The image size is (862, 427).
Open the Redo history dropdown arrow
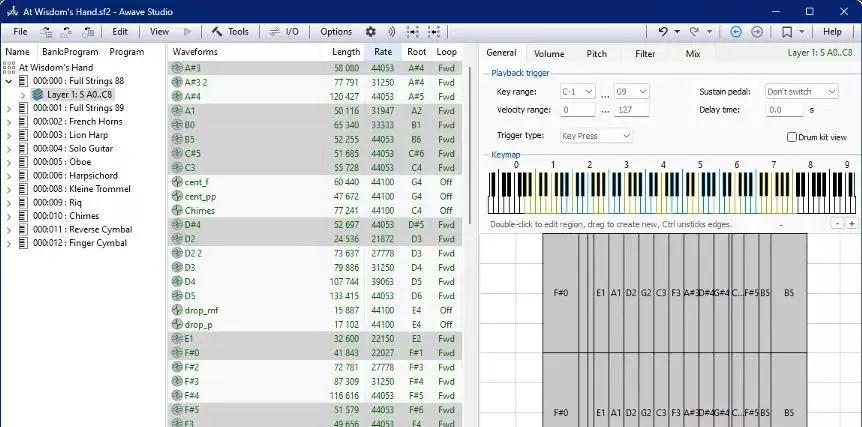click(709, 32)
